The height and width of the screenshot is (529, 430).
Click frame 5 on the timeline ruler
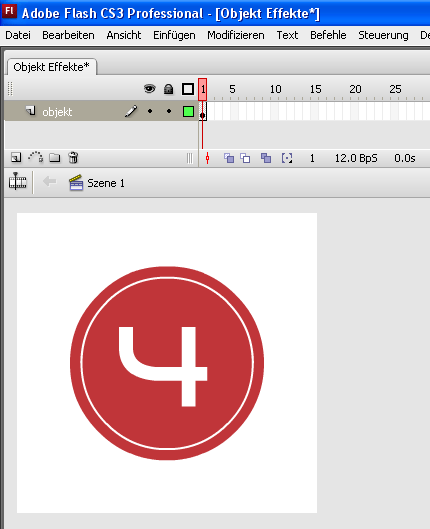pos(232,89)
